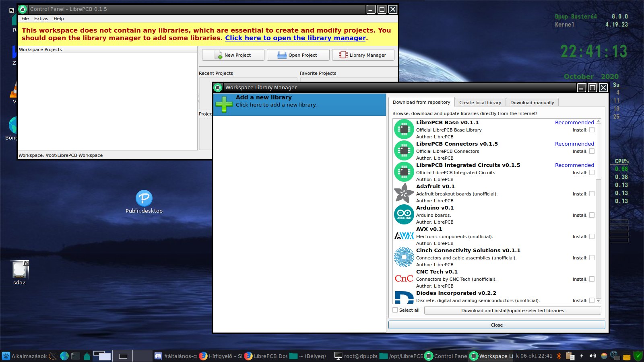This screenshot has width=644, height=362.
Task: Open the File menu in Control Panel
Action: 25,19
